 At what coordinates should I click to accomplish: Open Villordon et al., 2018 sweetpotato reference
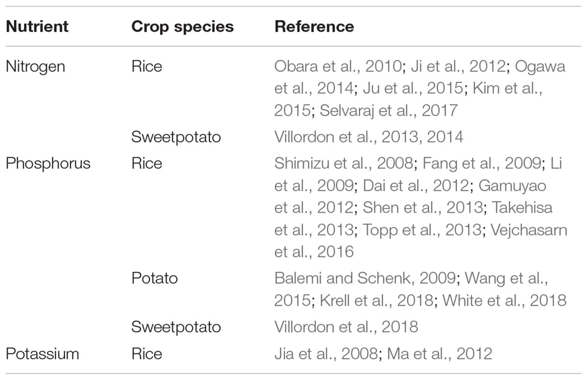click(347, 327)
